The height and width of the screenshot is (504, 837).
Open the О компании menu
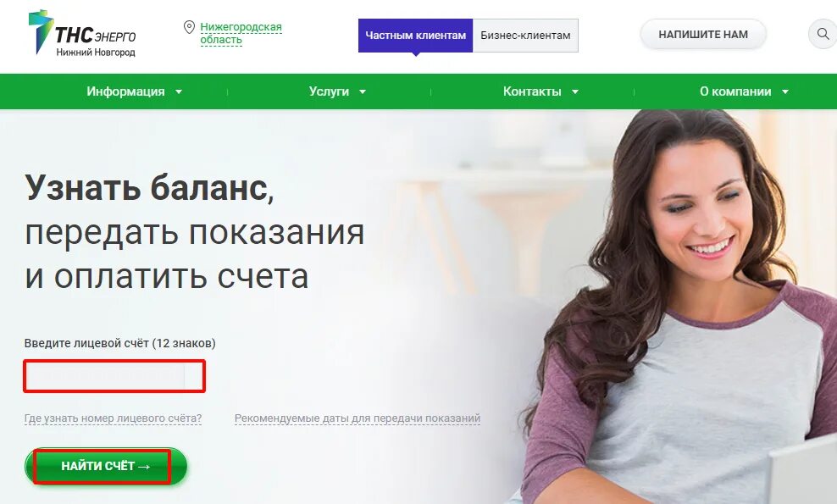(x=735, y=91)
